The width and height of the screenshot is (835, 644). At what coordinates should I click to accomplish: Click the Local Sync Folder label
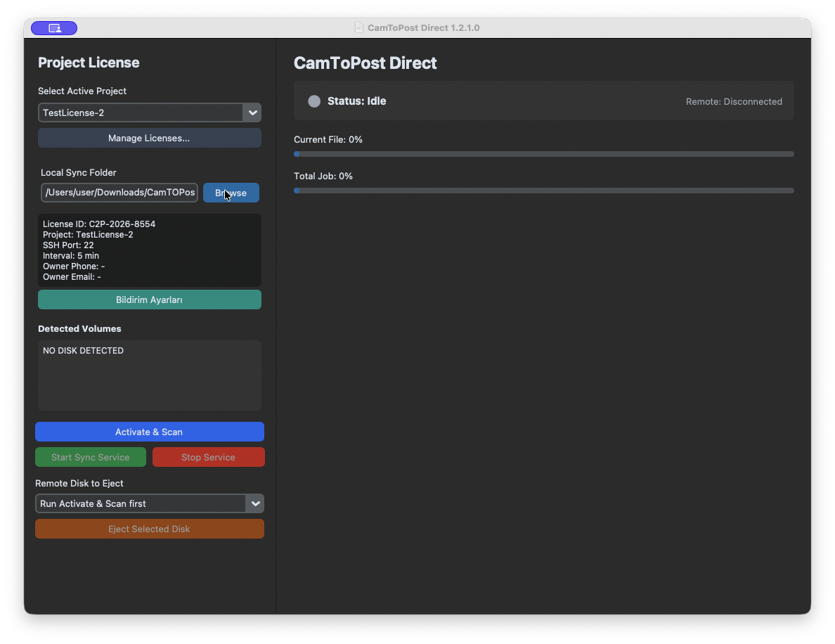[78, 172]
